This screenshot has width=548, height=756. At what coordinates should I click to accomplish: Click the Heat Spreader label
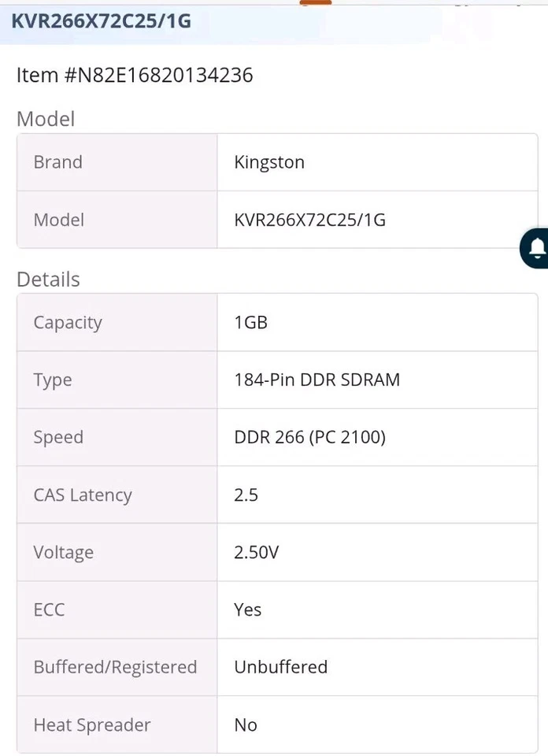pyautogui.click(x=92, y=724)
